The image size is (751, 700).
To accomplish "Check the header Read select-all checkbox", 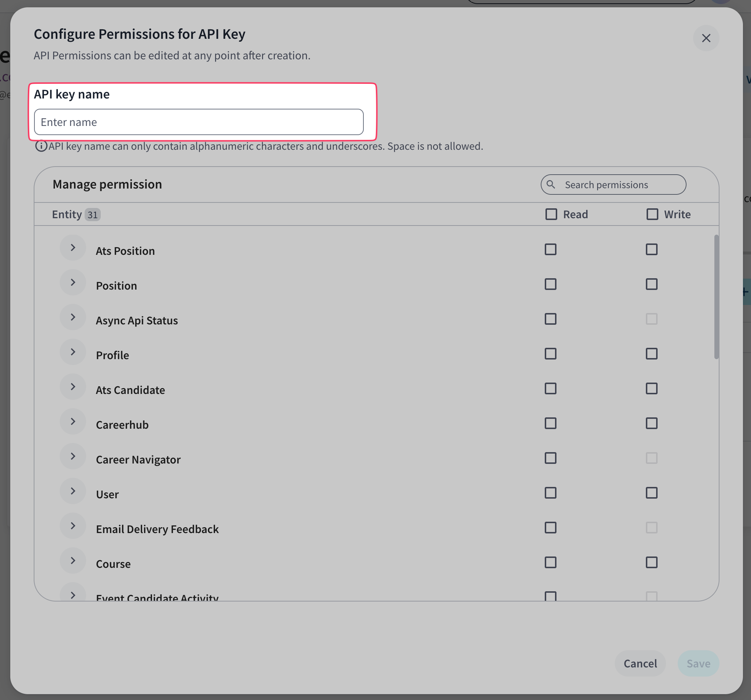I will pos(551,215).
